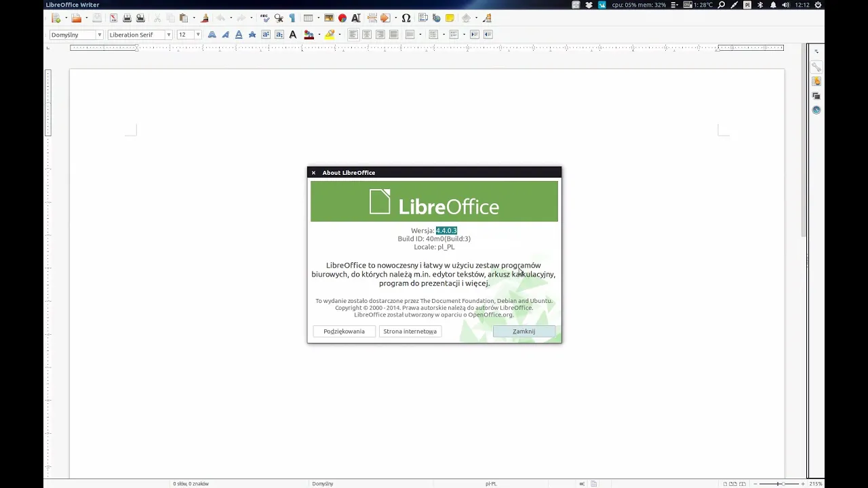The image size is (868, 488).
Task: Apply Superscript formatting icon
Action: click(266, 35)
